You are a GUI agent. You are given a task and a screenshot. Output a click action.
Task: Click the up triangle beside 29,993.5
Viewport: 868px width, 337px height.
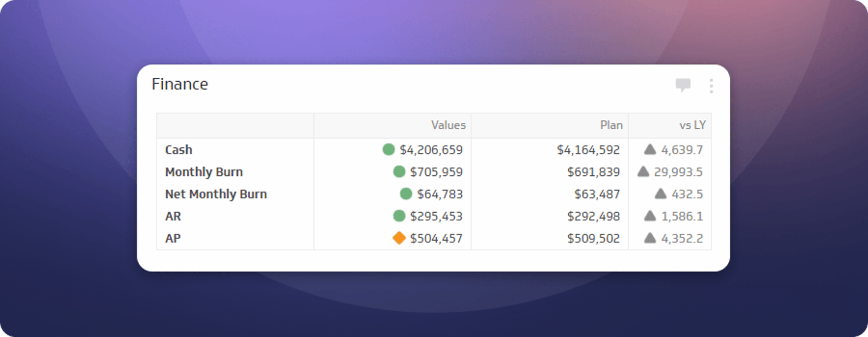click(x=643, y=172)
